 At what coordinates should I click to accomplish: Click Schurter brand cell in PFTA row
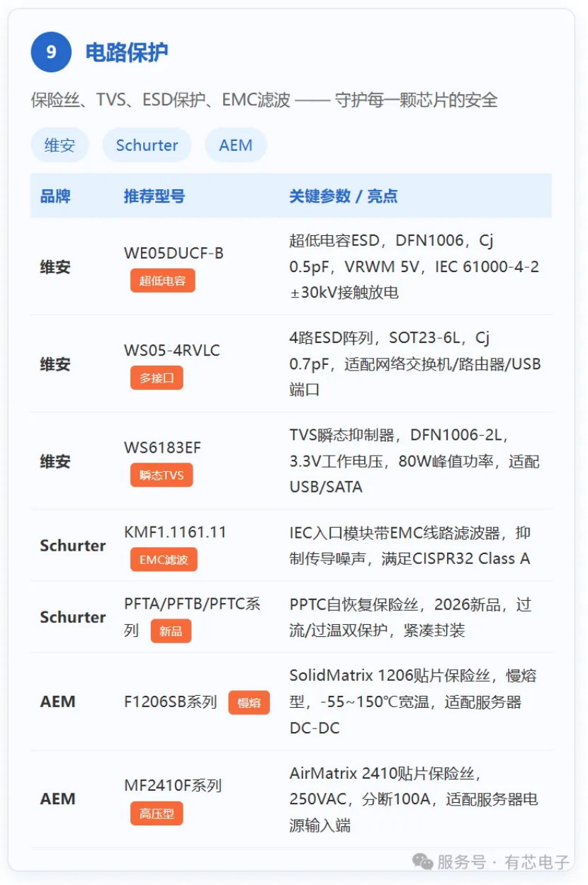coord(73,617)
